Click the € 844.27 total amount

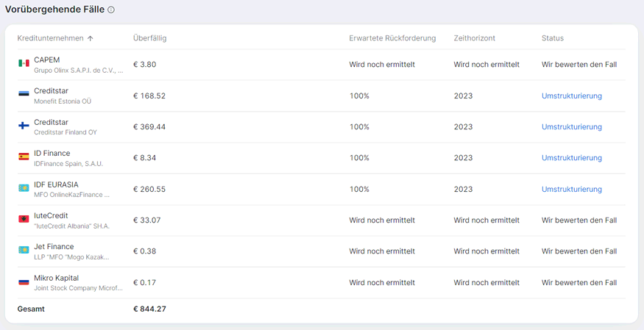point(149,309)
